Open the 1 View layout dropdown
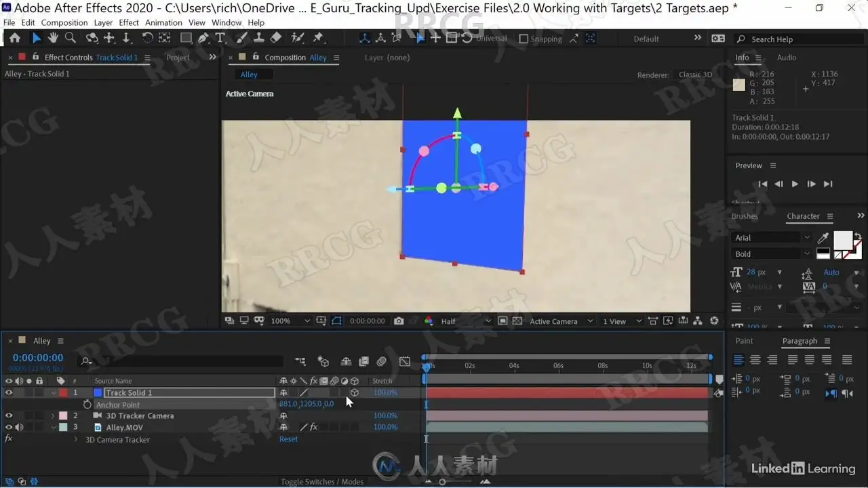The image size is (868, 488). point(622,321)
